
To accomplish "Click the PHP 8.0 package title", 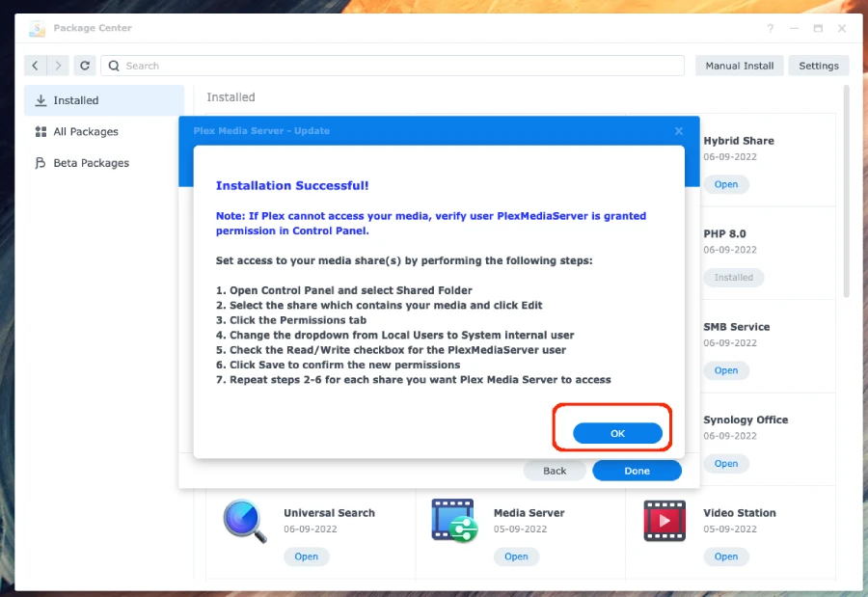I will (724, 233).
